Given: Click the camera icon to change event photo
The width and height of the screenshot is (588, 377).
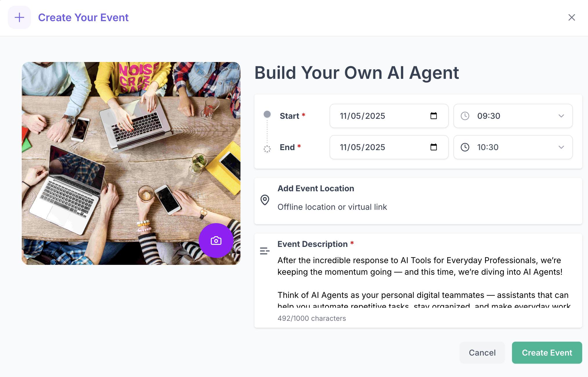Looking at the screenshot, I should [216, 241].
